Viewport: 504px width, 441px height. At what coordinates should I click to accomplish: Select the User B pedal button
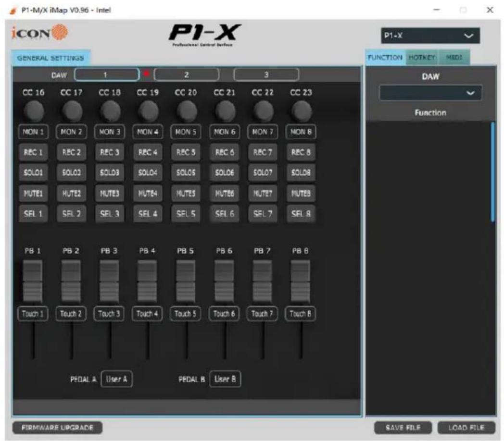[225, 379]
